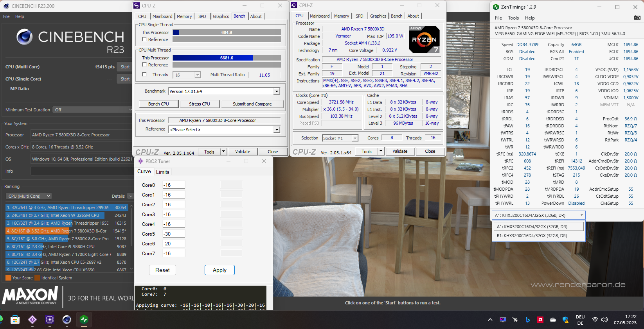Click Submit and Compare button
The height and width of the screenshot is (329, 644).
click(x=252, y=104)
